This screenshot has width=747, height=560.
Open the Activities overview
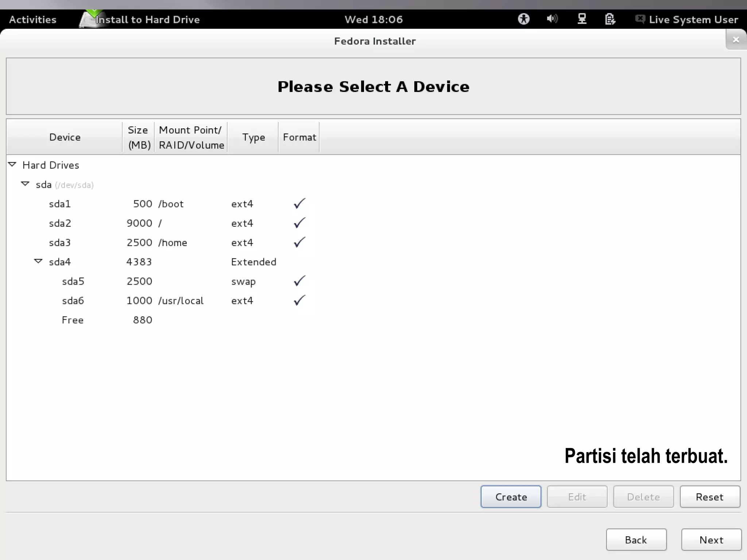pyautogui.click(x=33, y=19)
